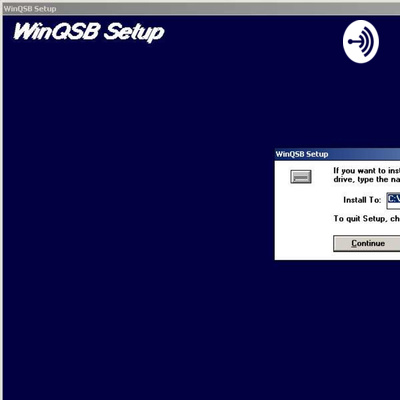The width and height of the screenshot is (400, 400).
Task: Click the white area beneath the disk drive icon
Action: (x=301, y=220)
